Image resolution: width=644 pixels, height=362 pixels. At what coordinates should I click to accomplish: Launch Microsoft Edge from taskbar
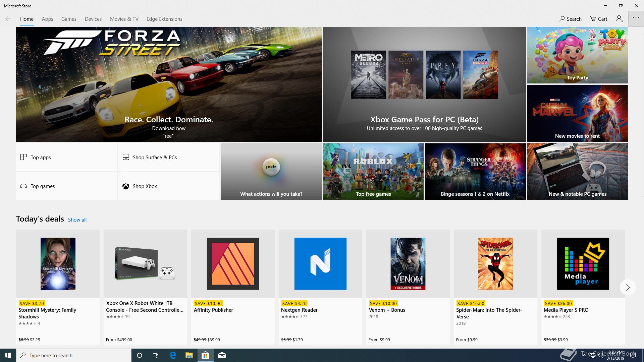click(173, 355)
